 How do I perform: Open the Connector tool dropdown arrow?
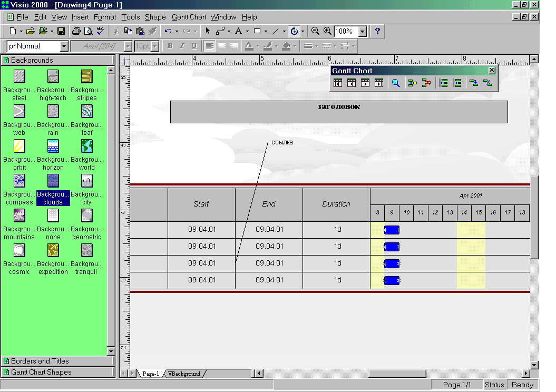click(229, 32)
